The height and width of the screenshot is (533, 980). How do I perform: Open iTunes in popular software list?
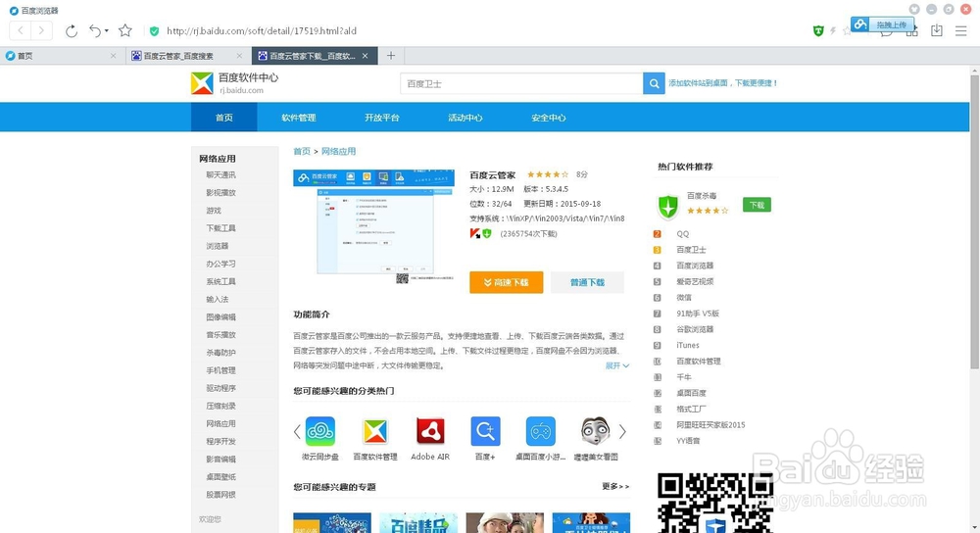click(x=688, y=345)
